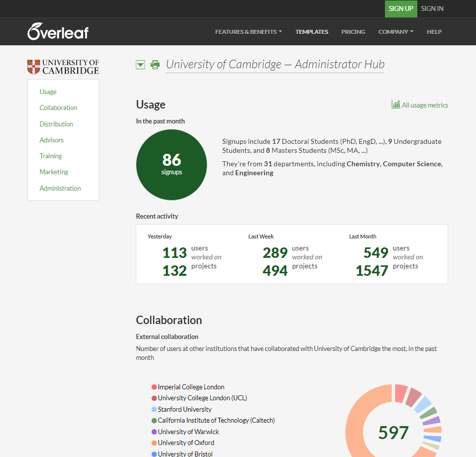Click the University College London legend dot
476x457 pixels.
pos(154,398)
